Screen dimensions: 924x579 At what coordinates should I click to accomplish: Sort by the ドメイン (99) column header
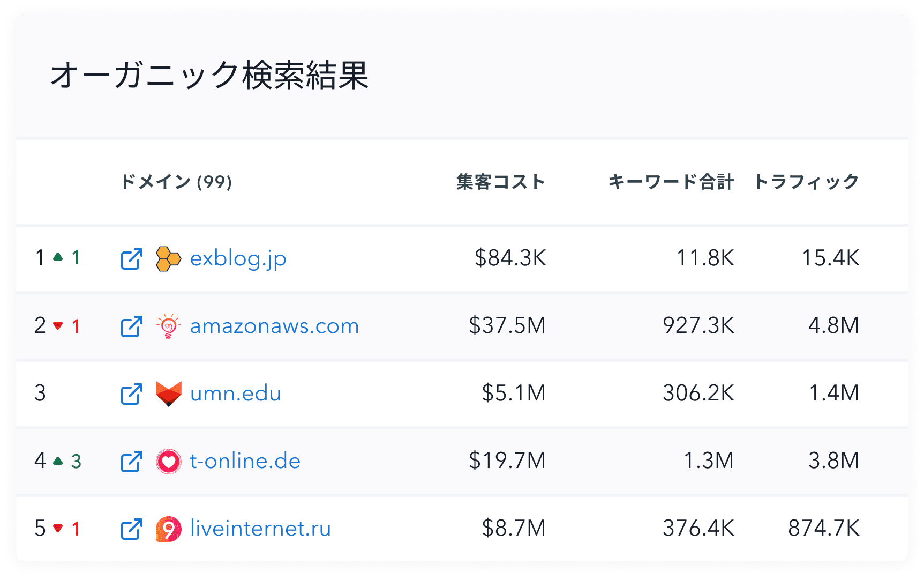(x=176, y=182)
